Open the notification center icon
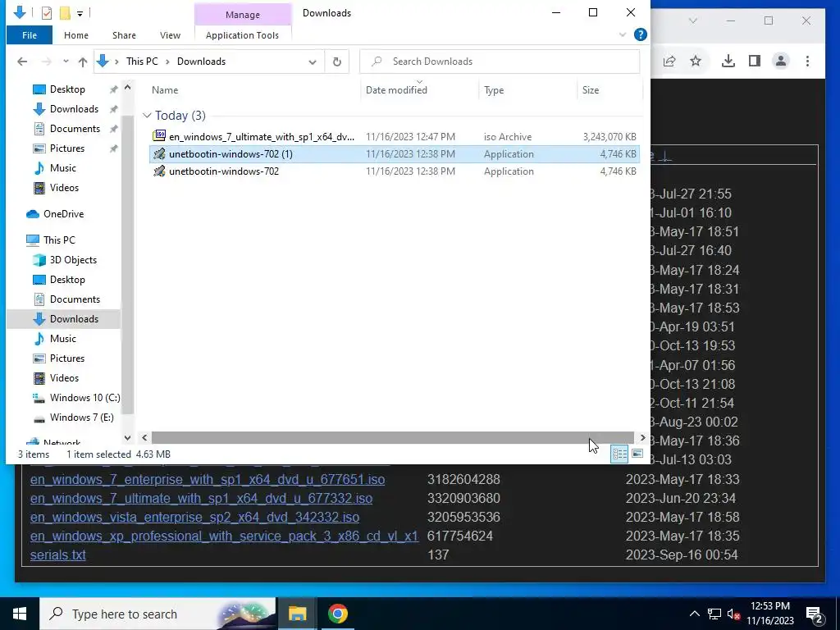This screenshot has height=630, width=840. click(815, 614)
